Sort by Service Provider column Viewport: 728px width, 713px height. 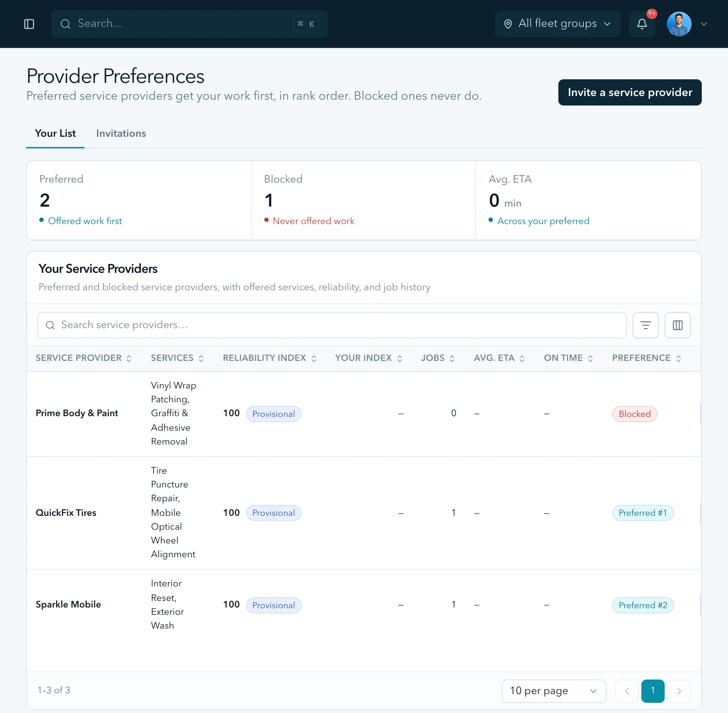(84, 358)
